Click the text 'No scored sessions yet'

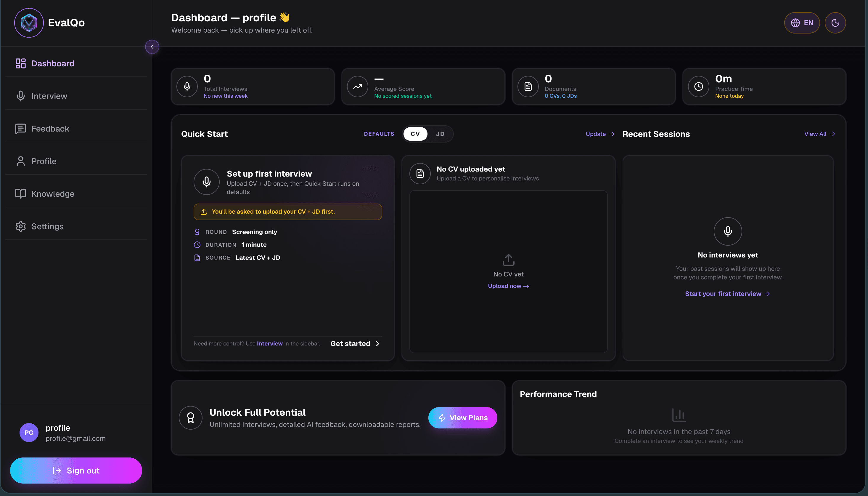(x=403, y=96)
